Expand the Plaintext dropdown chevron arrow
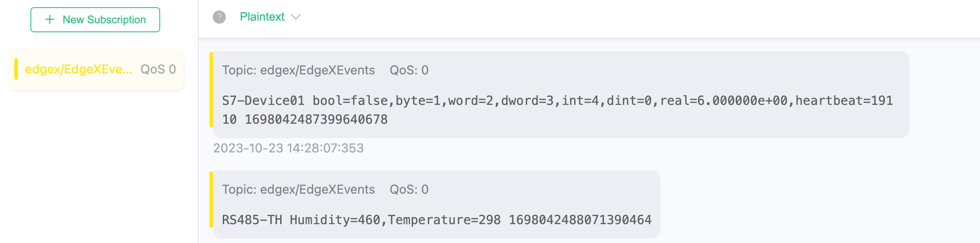 pos(296,17)
